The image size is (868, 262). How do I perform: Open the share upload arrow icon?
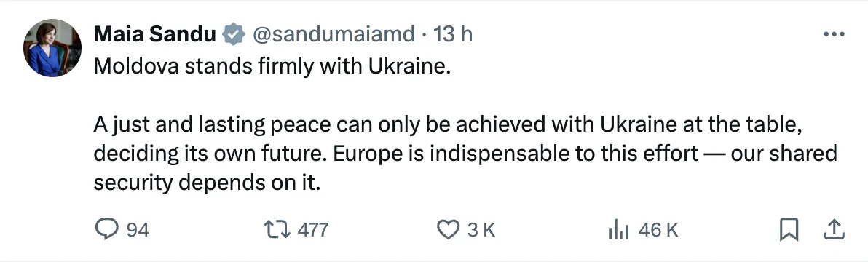(834, 230)
